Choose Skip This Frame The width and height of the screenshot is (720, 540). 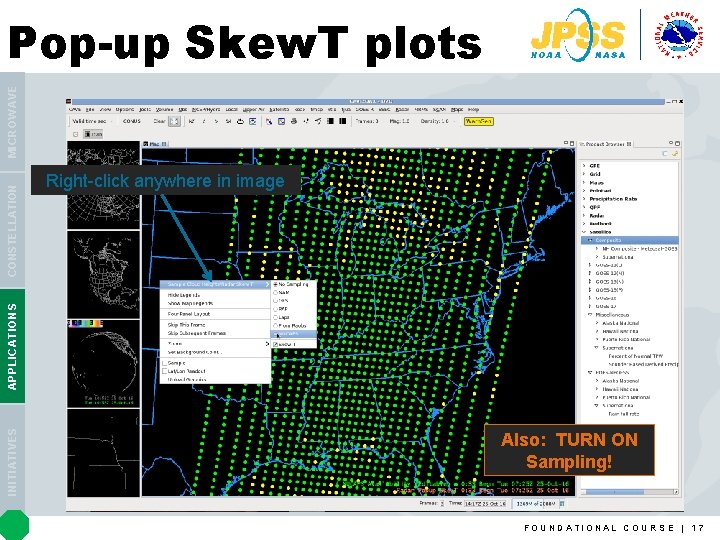click(186, 325)
